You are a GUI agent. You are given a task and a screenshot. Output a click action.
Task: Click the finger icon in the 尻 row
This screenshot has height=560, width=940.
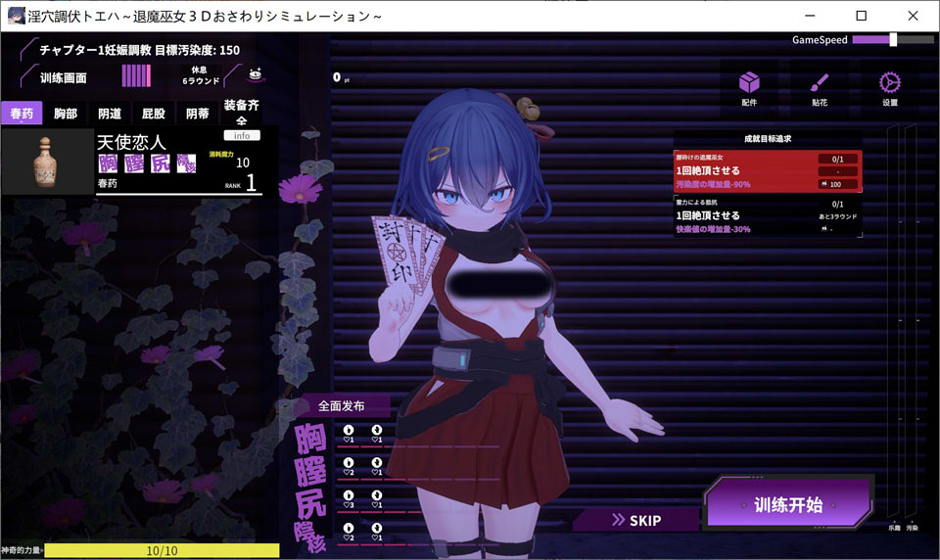(349, 495)
